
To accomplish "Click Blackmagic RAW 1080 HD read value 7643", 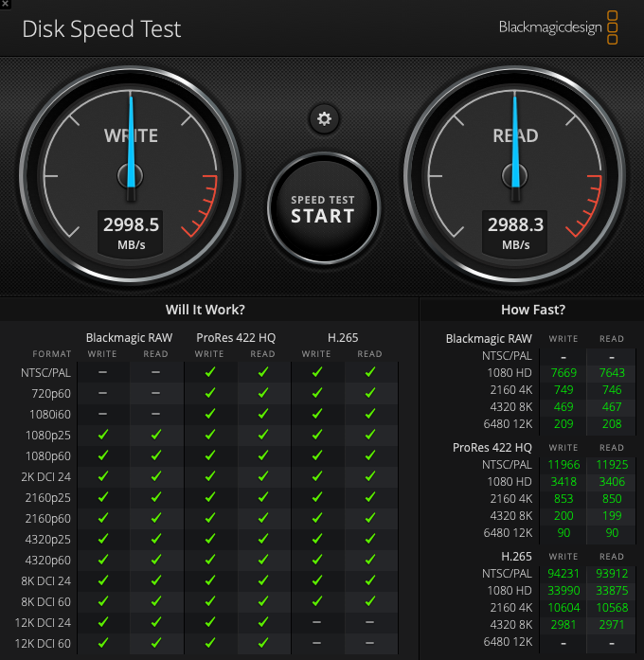I will pyautogui.click(x=612, y=373).
